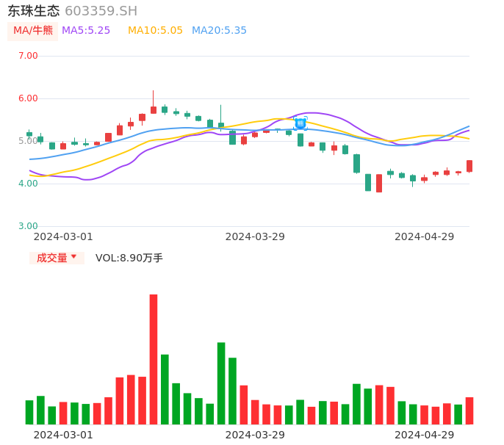The width and height of the screenshot is (504, 445).
Task: Click the 2024-04-29 date under volume chart
Action: pyautogui.click(x=425, y=435)
